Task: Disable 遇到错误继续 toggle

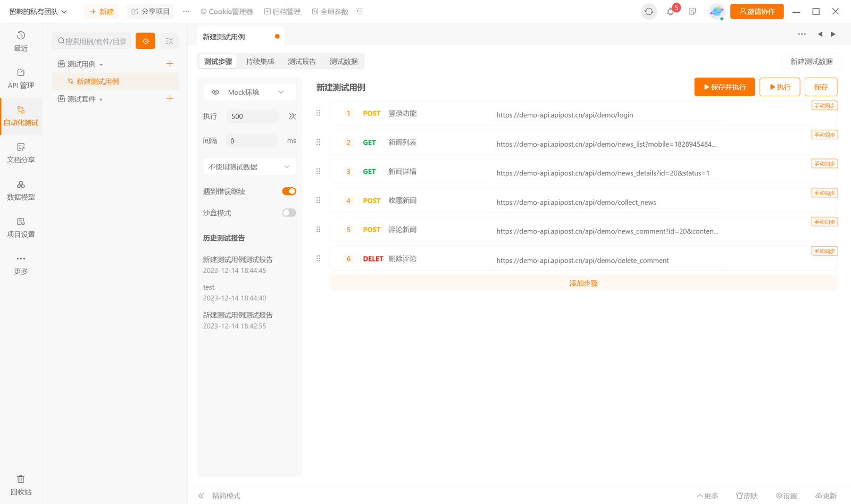Action: coord(289,191)
